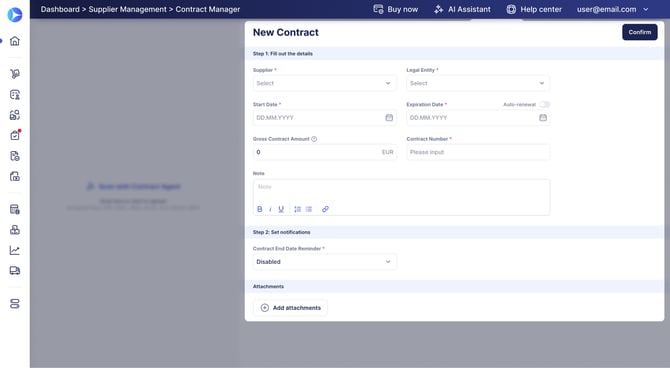Click the Buy now card icon
670x368 pixels.
click(378, 9)
